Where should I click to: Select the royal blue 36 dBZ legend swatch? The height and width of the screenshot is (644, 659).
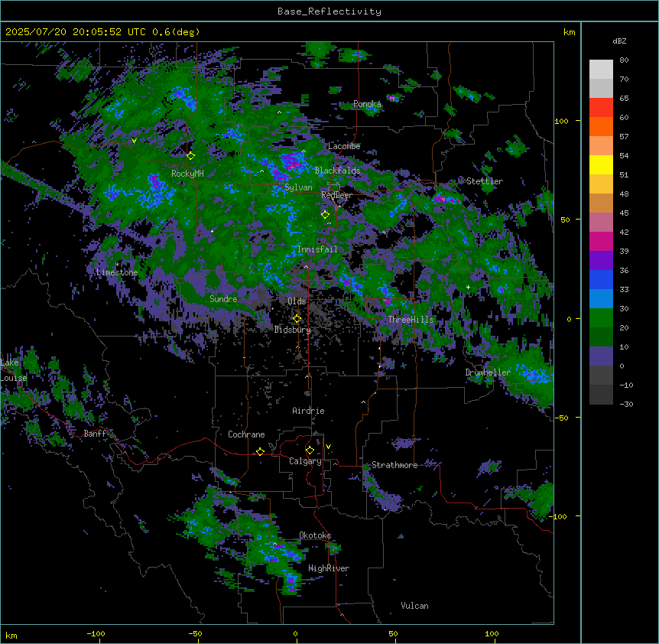click(601, 279)
